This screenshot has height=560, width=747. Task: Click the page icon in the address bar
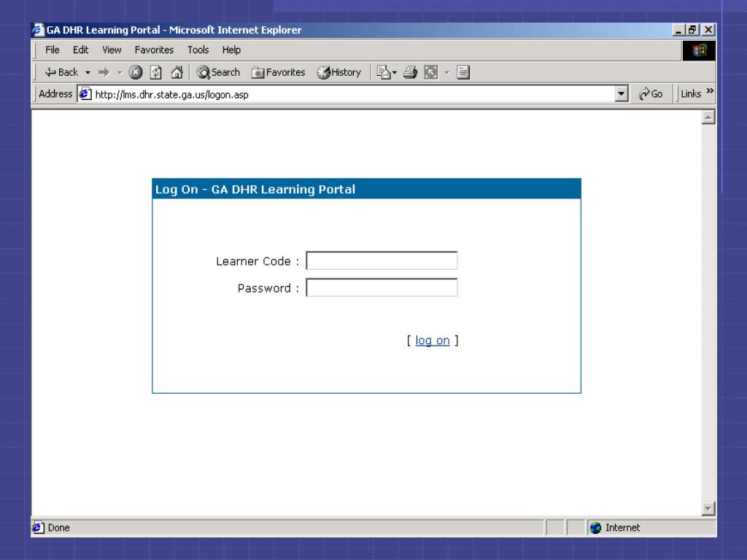coord(85,94)
